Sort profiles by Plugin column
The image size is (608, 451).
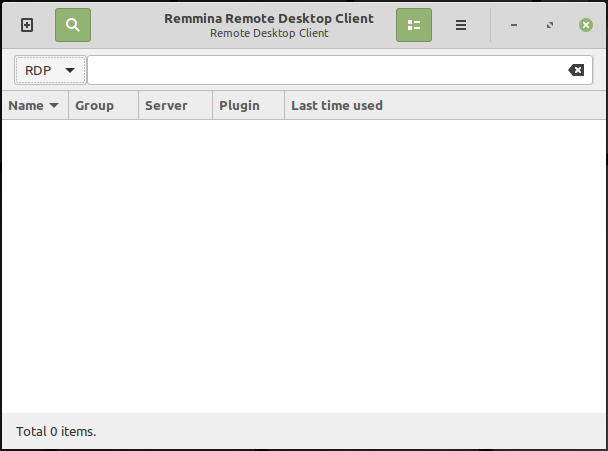(249, 105)
